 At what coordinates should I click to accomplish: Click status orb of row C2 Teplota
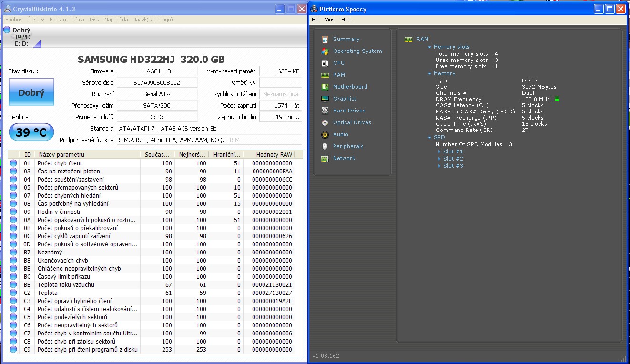click(x=13, y=293)
